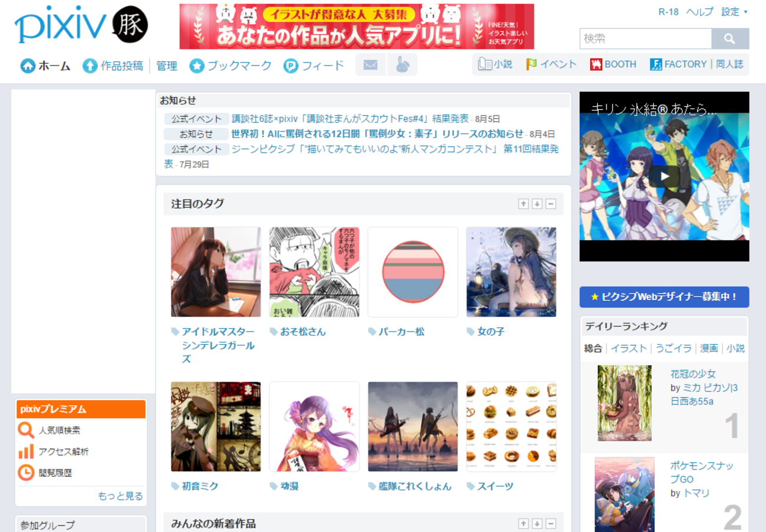Collapse the みんなの新着作品 section

tap(551, 524)
